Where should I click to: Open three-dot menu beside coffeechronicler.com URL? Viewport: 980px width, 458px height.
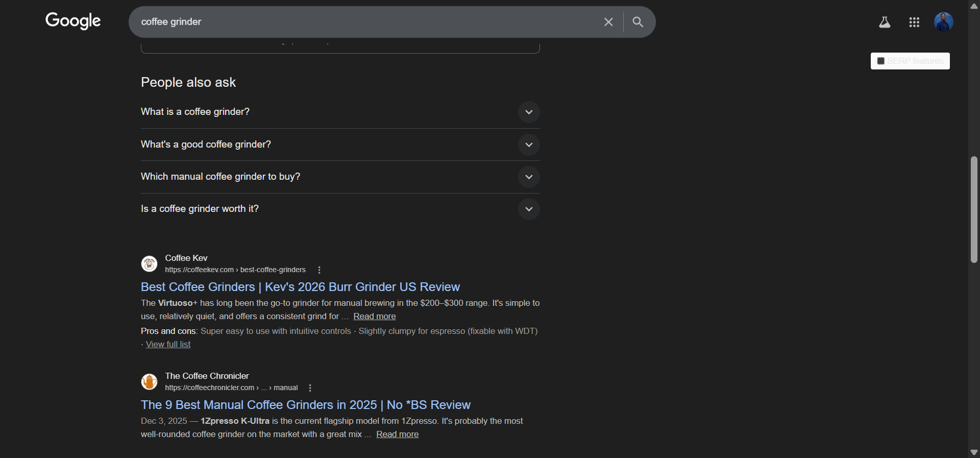coord(310,388)
